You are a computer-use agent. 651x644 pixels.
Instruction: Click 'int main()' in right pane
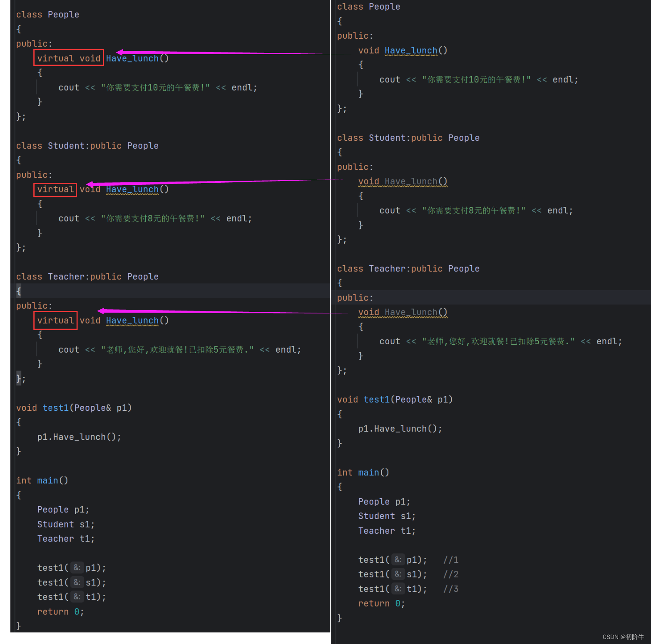point(363,473)
